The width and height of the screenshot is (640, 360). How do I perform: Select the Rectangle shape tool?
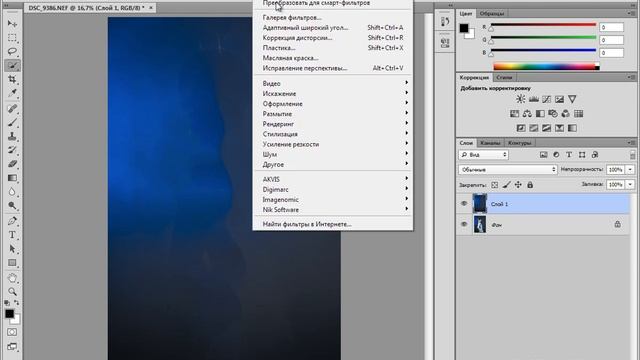12,263
